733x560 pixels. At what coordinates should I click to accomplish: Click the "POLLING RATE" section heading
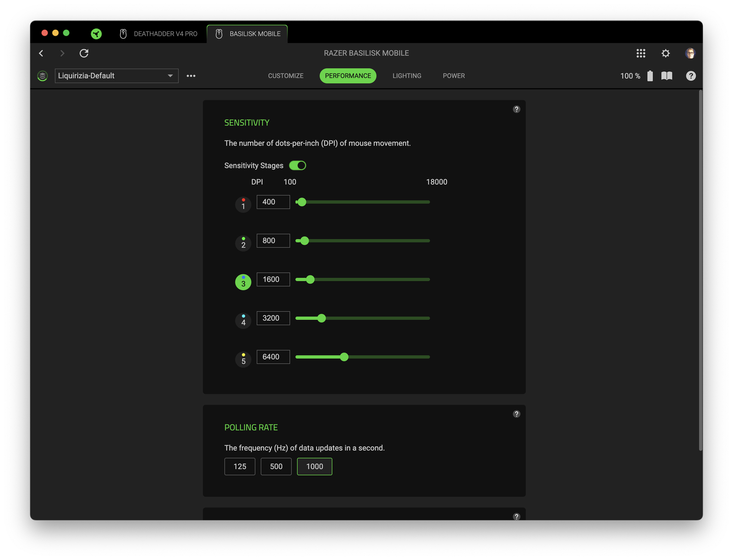[x=251, y=428]
